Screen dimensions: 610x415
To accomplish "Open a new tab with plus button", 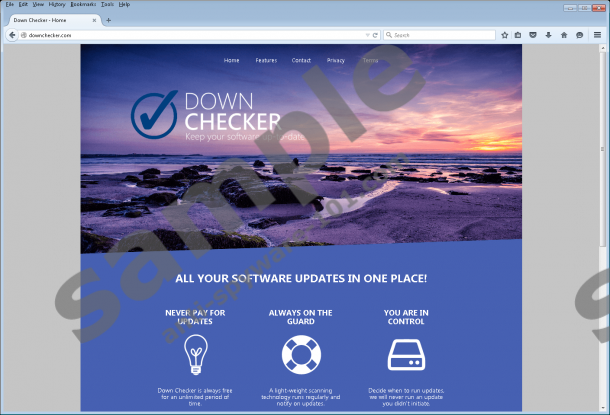I will (x=108, y=19).
